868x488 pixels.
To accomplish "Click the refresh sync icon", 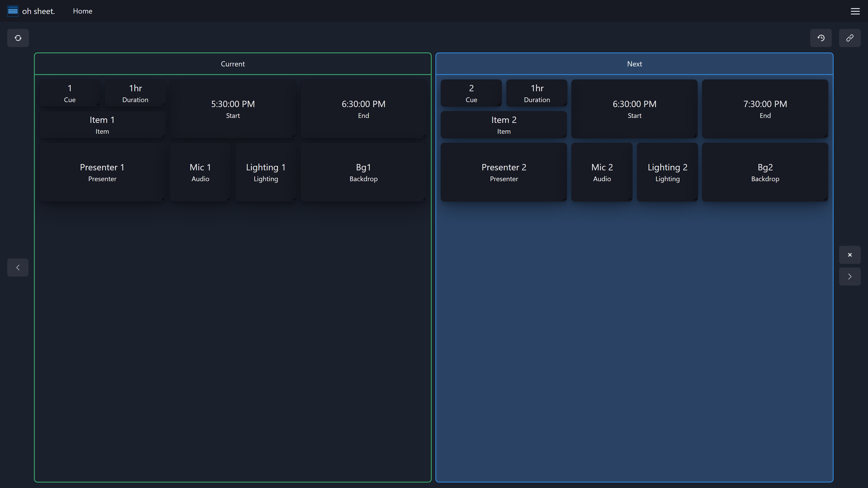I will coord(18,38).
